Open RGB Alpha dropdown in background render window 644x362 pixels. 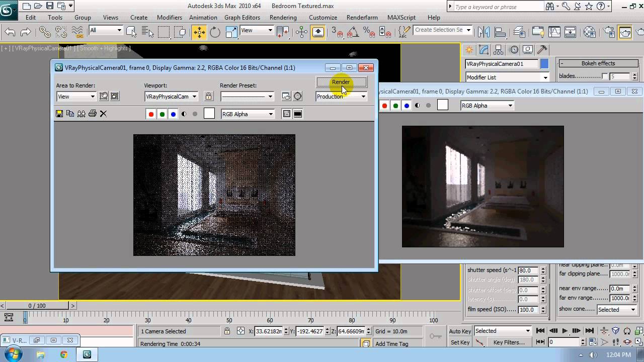coord(487,106)
